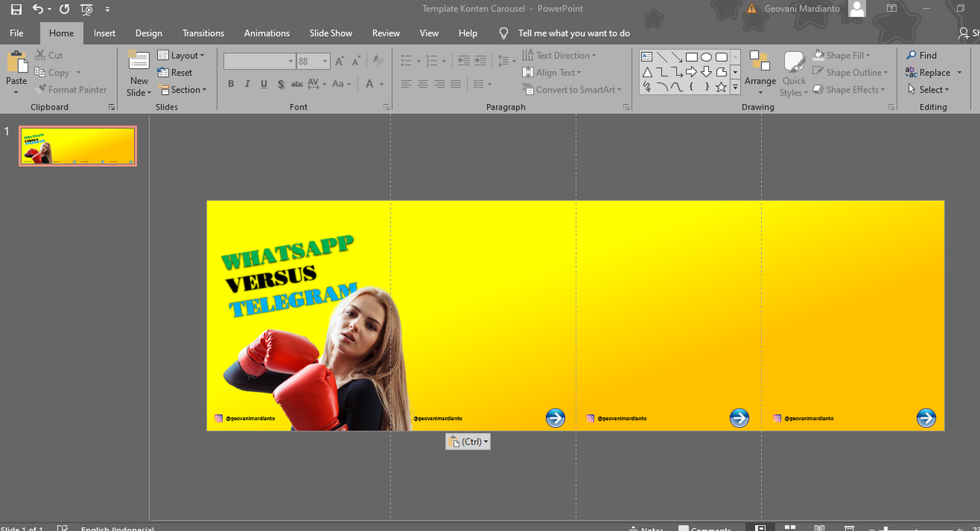Select the Oval shape in the gallery
This screenshot has width=980, height=531.
click(707, 57)
